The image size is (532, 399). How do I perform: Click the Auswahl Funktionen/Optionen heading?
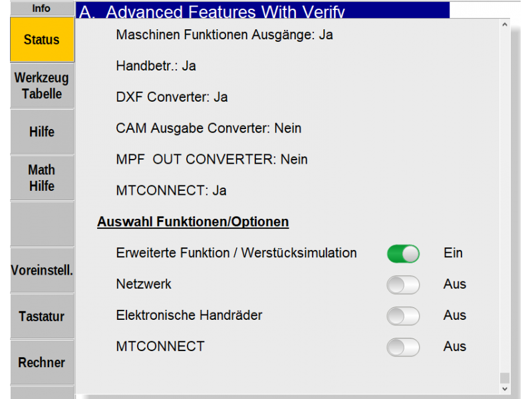192,221
